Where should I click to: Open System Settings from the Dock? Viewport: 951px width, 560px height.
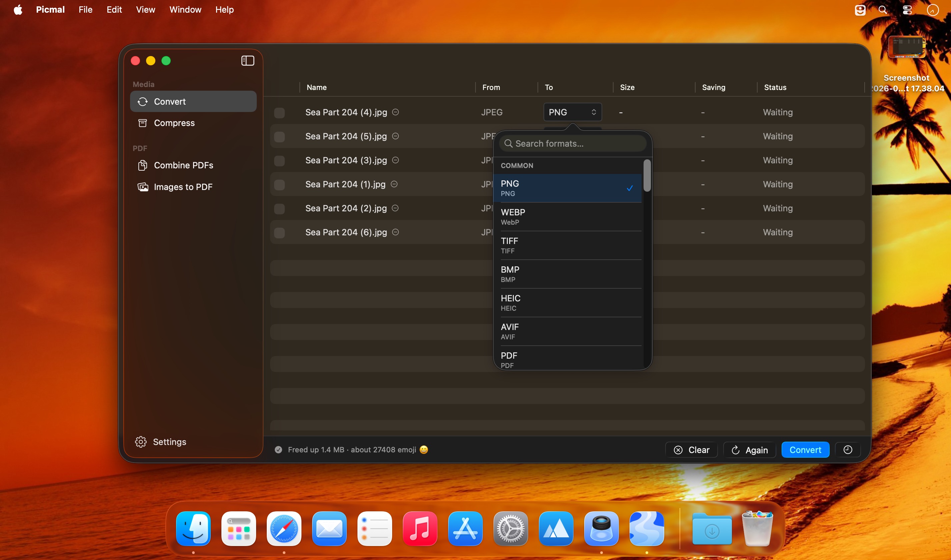511,528
